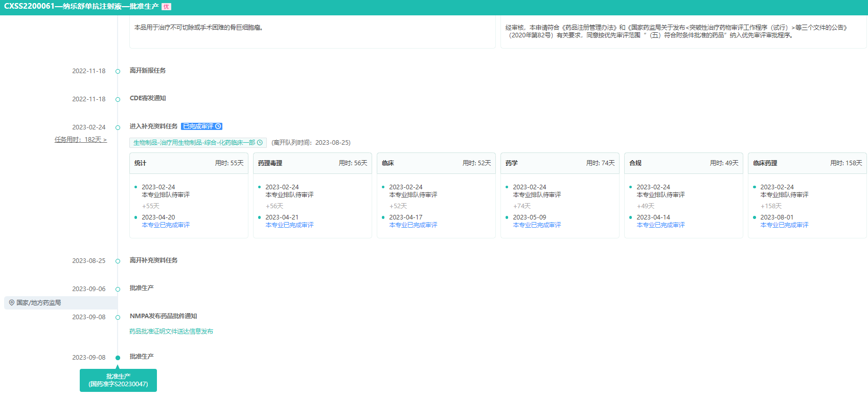Select the timeline node for CDE寄发通知
Image resolution: width=868 pixels, height=397 pixels.
(x=118, y=99)
